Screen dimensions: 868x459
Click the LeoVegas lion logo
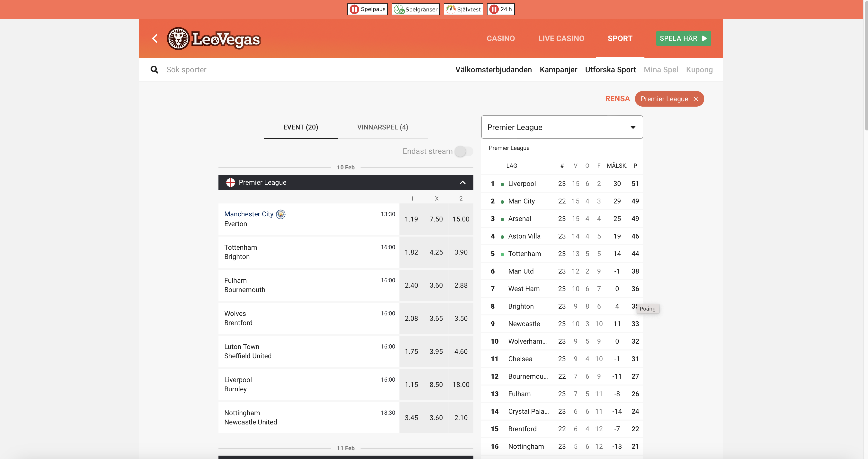coord(178,38)
